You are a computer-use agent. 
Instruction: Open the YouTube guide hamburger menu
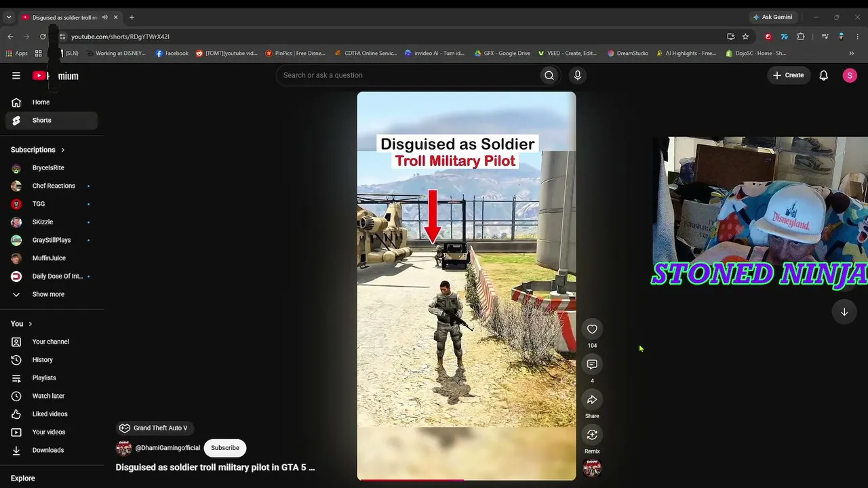pos(16,75)
